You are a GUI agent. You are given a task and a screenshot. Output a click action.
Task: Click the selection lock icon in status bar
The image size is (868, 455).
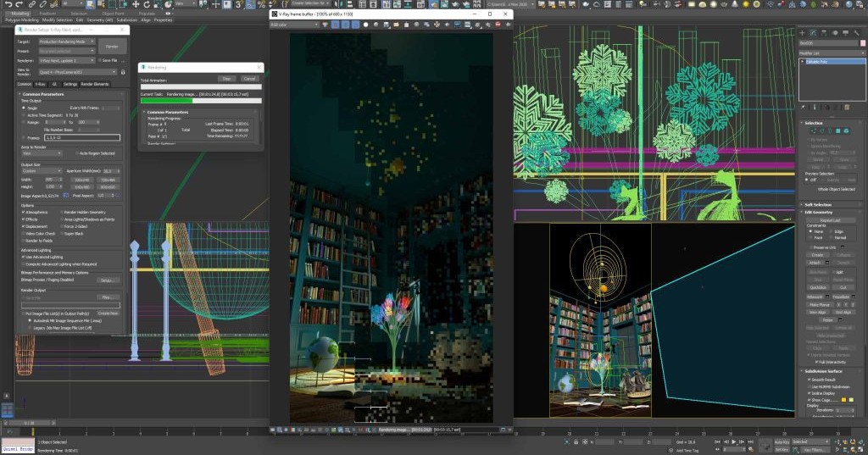tap(576, 441)
